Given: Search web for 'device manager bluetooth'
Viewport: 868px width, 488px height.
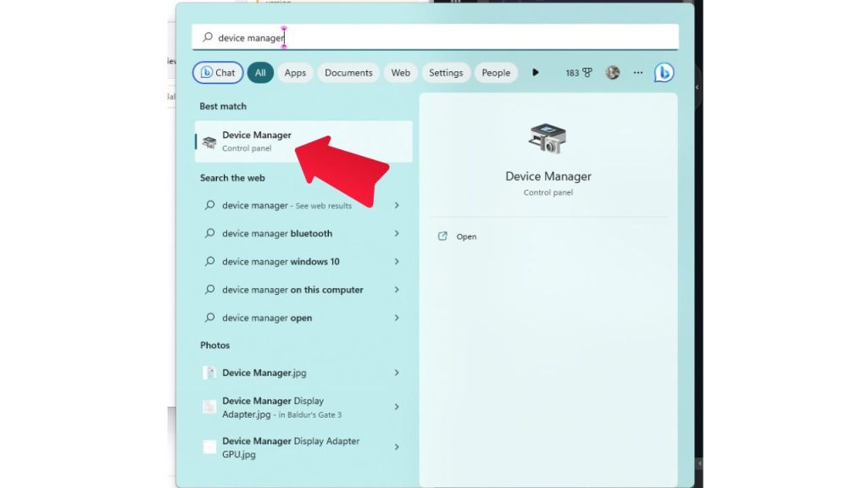Looking at the screenshot, I should click(x=303, y=234).
